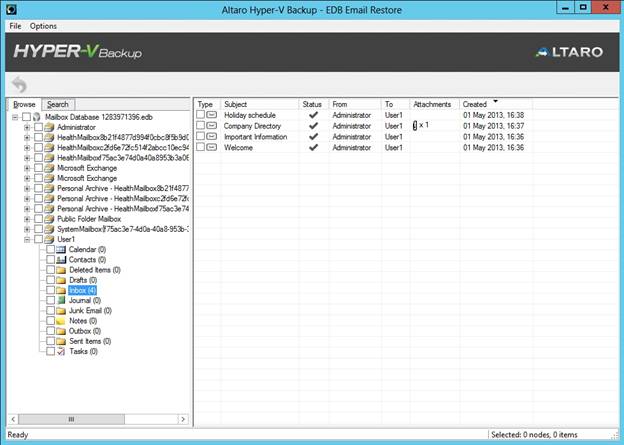This screenshot has width=624, height=445.
Task: Click the Inbox folder icon
Action: point(61,290)
